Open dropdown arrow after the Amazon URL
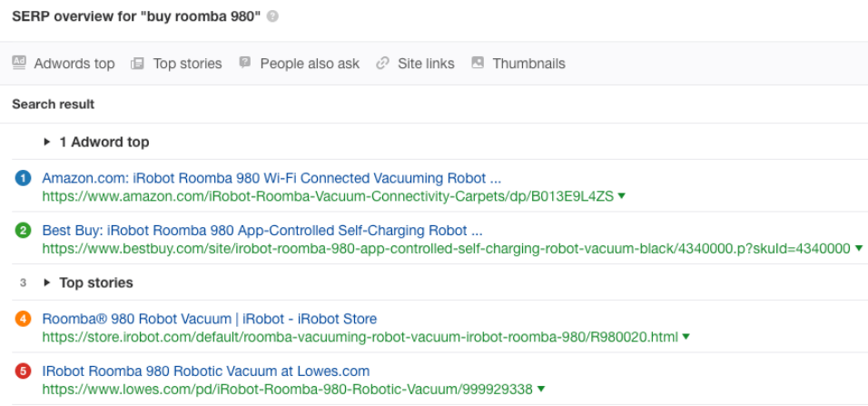The height and width of the screenshot is (406, 868). point(622,196)
